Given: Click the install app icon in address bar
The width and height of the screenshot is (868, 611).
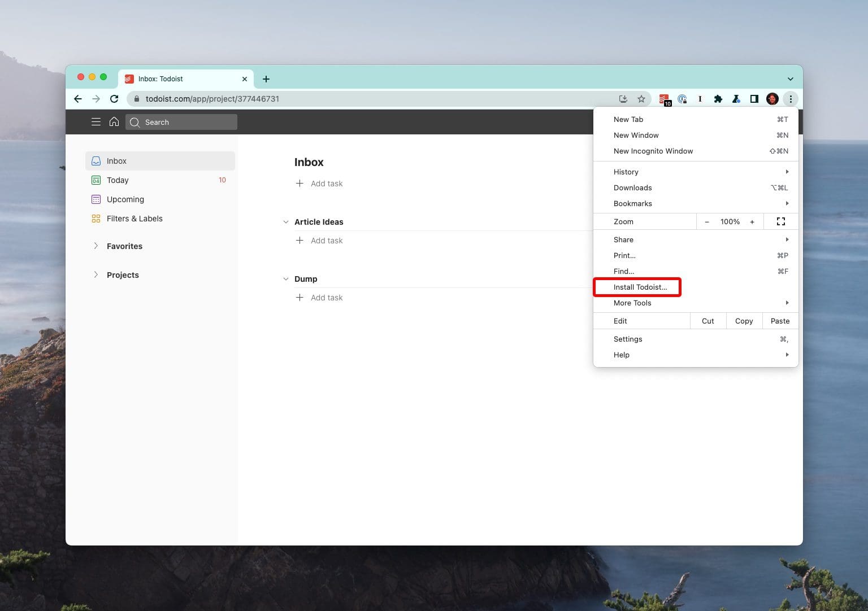Looking at the screenshot, I should click(x=623, y=99).
